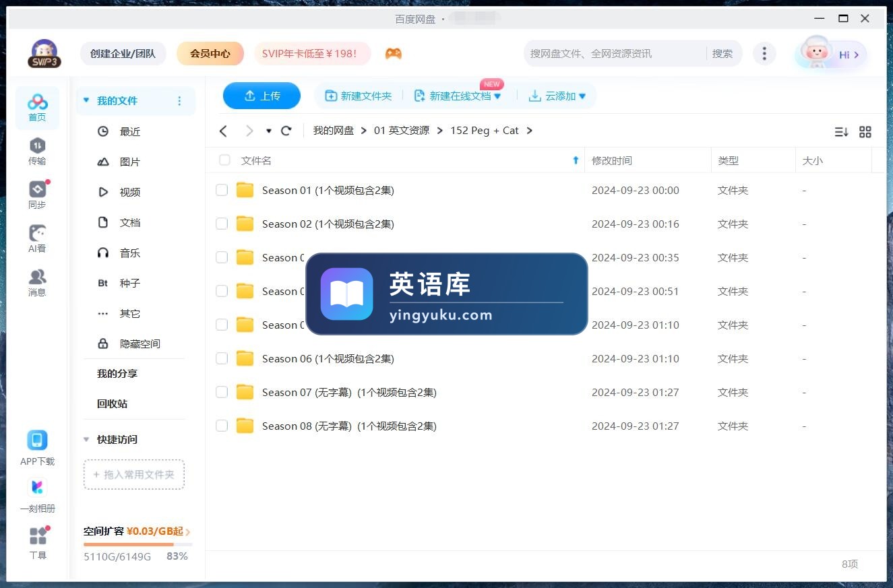893x588 pixels.
Task: Expand breadcrumb chevron after 我的网盘
Action: [x=364, y=131]
